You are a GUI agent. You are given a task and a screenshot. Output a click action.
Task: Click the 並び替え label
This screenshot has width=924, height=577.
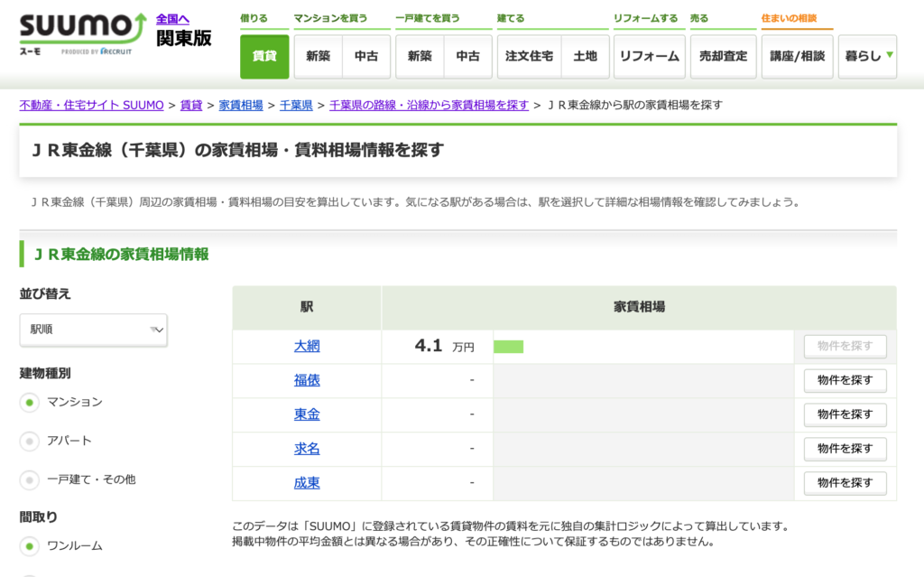point(45,293)
